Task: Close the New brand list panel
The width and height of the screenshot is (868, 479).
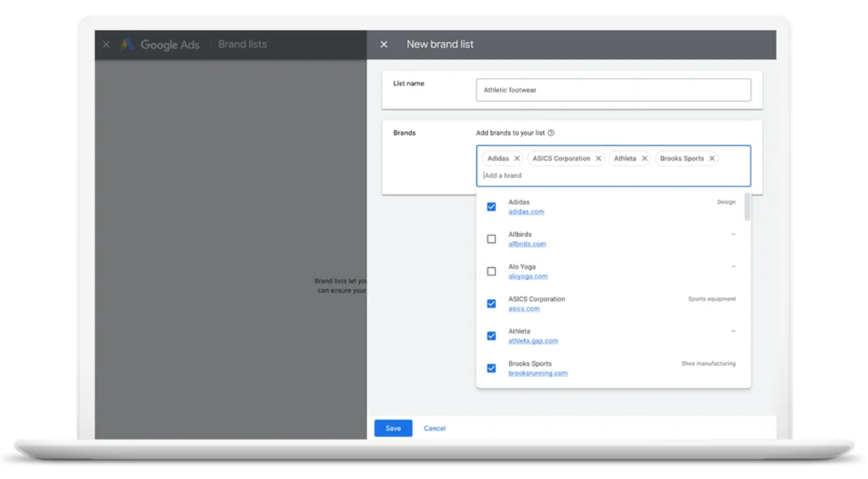Action: tap(384, 45)
